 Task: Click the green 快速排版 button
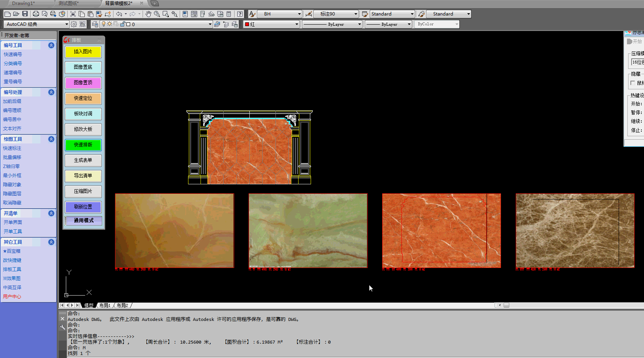pos(83,145)
